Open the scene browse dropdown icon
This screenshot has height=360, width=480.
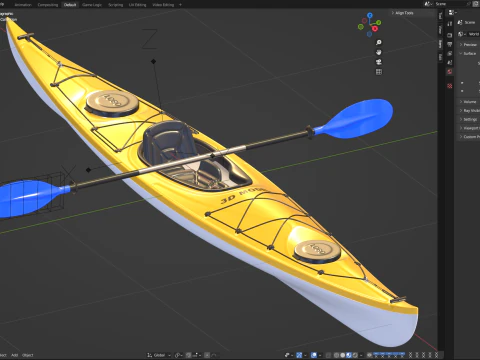pos(428,4)
